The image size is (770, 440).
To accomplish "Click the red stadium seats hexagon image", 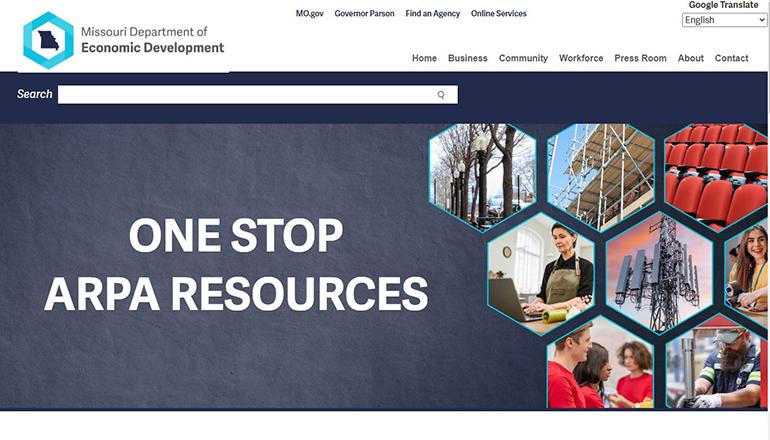I will (x=716, y=175).
